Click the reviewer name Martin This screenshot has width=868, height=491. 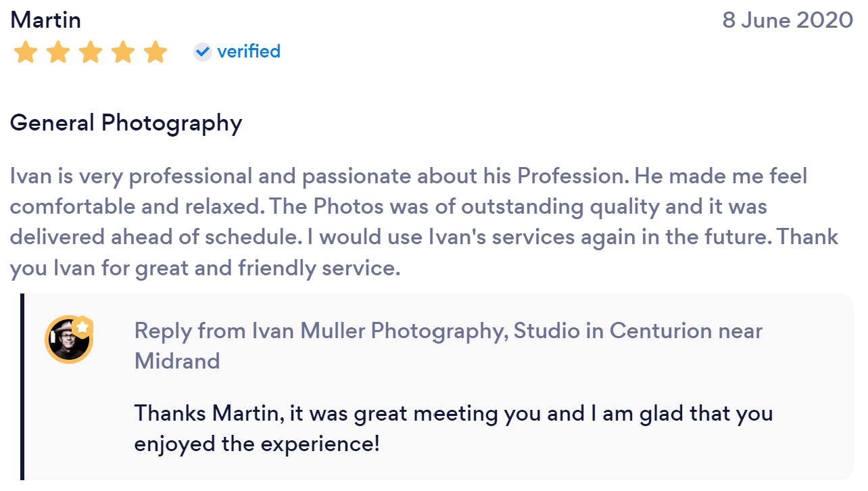pyautogui.click(x=45, y=20)
